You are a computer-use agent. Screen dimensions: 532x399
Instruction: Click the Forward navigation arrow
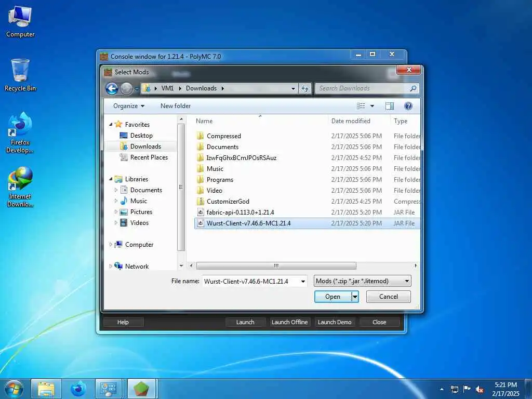click(127, 88)
